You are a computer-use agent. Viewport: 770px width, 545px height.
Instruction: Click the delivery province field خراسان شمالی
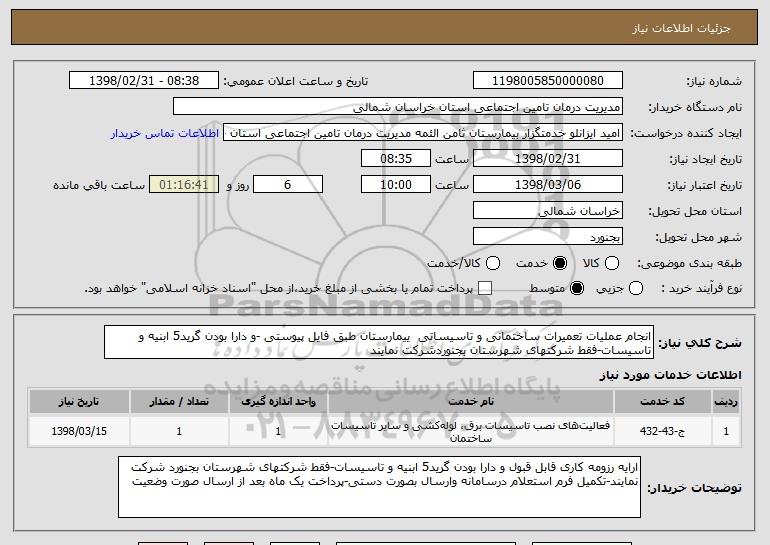(x=548, y=211)
